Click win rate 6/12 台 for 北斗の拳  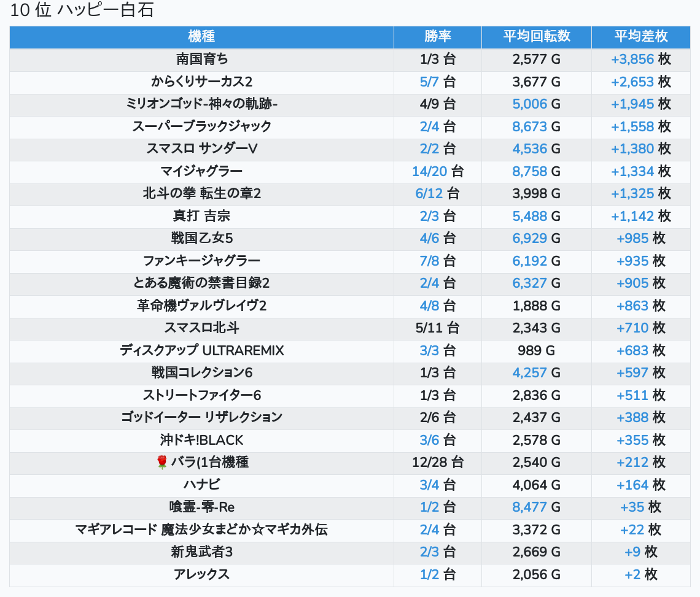tap(437, 194)
